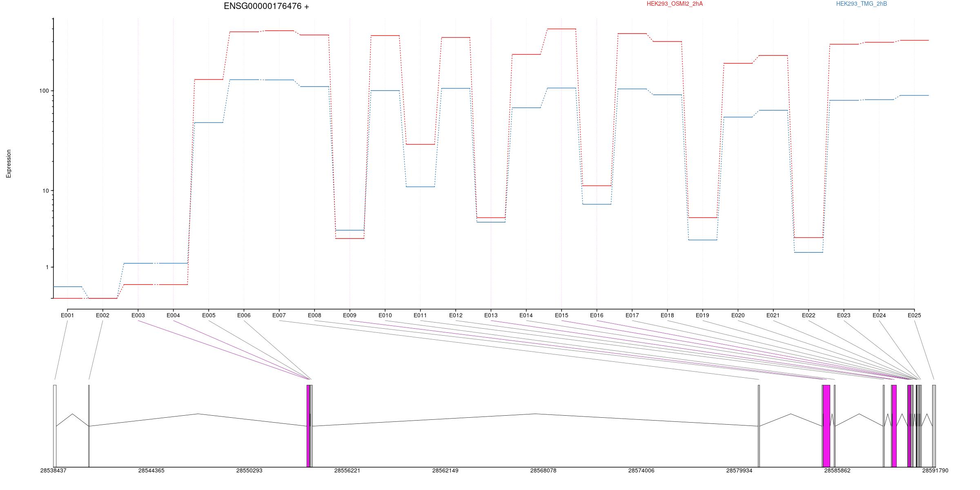This screenshot has width=980, height=490.
Task: Click the blue expression segment above E016
Action: (x=597, y=204)
